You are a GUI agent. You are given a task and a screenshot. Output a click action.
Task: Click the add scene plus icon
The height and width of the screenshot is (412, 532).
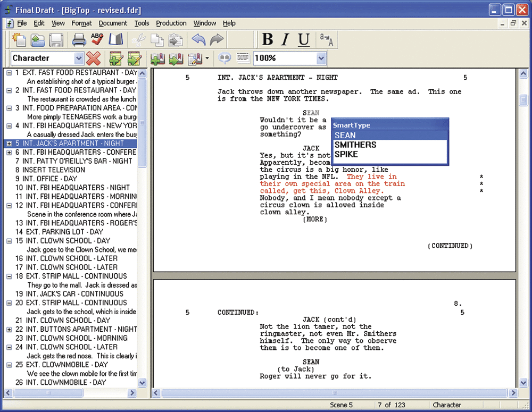point(157,58)
